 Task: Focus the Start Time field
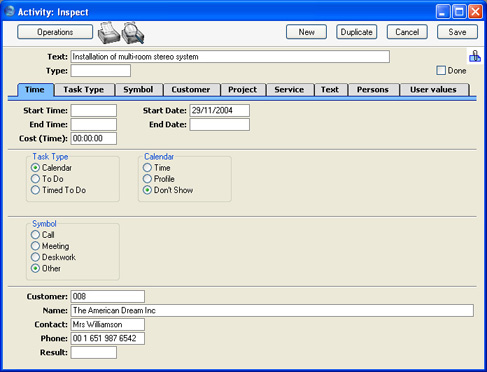click(94, 110)
